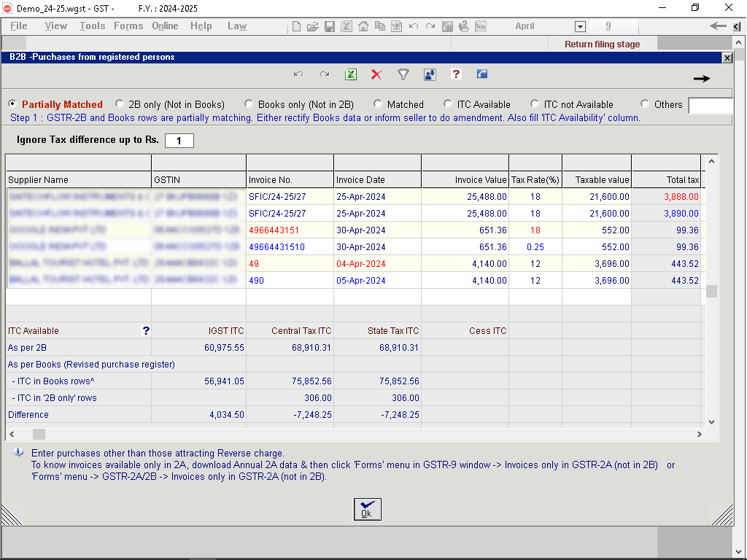
Task: Click the blue ITC Available help question mark
Action: pos(146,331)
